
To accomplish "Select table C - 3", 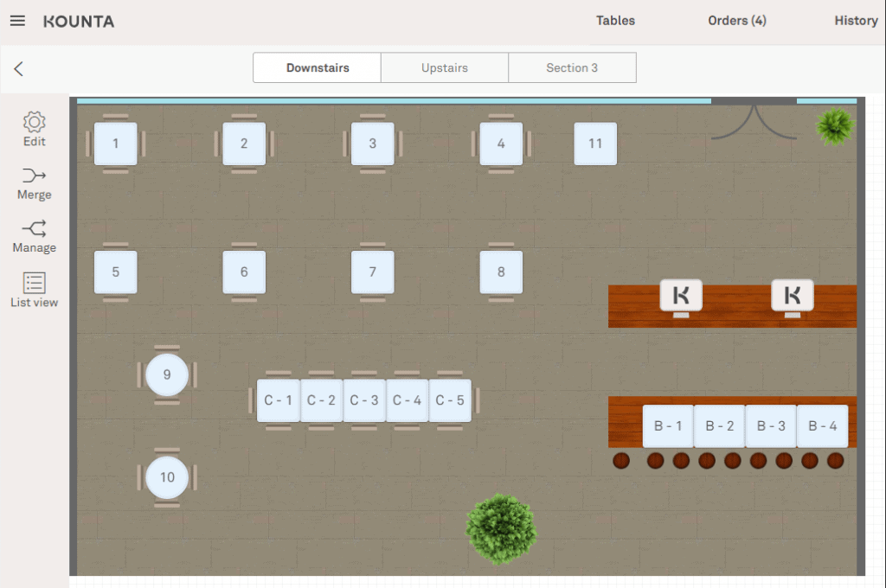I will click(364, 400).
